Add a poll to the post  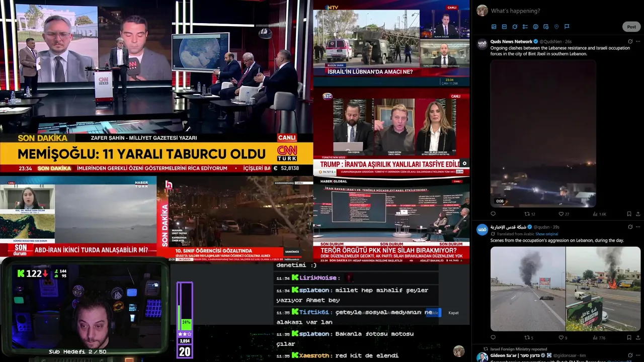[525, 27]
